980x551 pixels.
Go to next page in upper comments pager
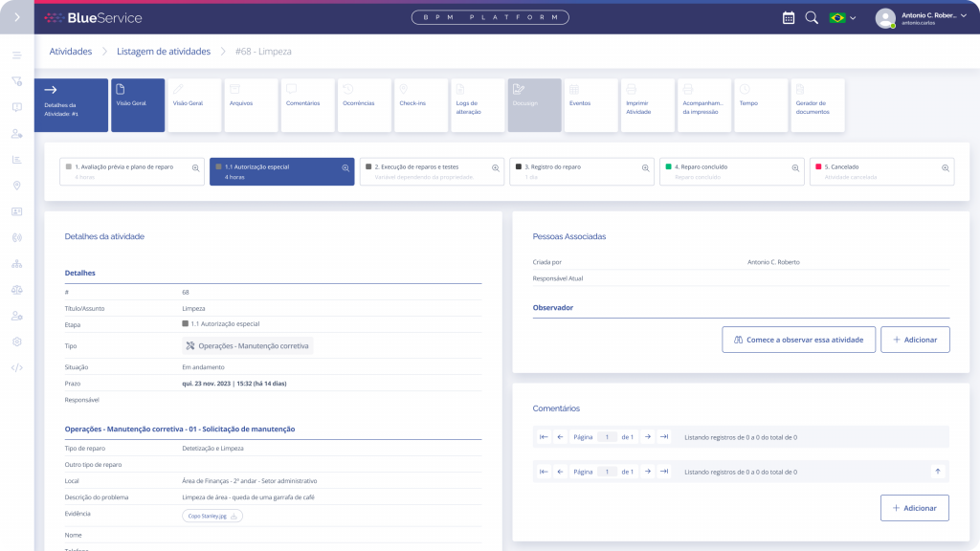[x=648, y=437]
